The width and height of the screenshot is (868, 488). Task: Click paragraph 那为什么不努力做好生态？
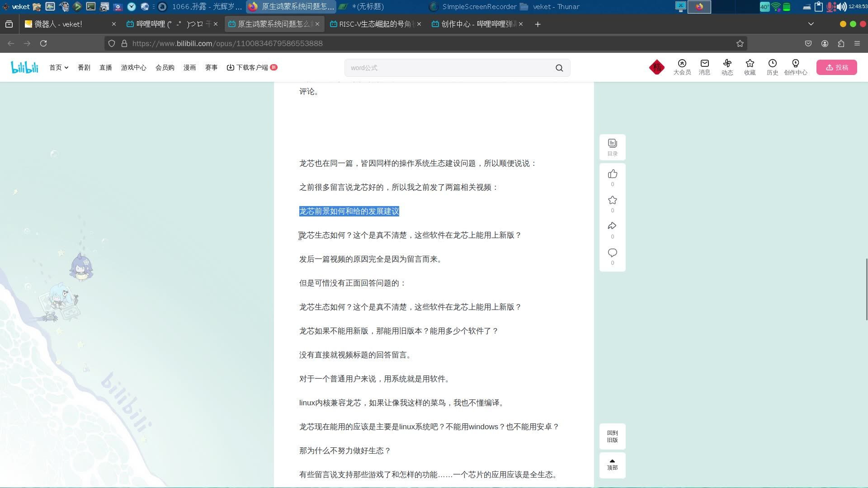pyautogui.click(x=345, y=451)
